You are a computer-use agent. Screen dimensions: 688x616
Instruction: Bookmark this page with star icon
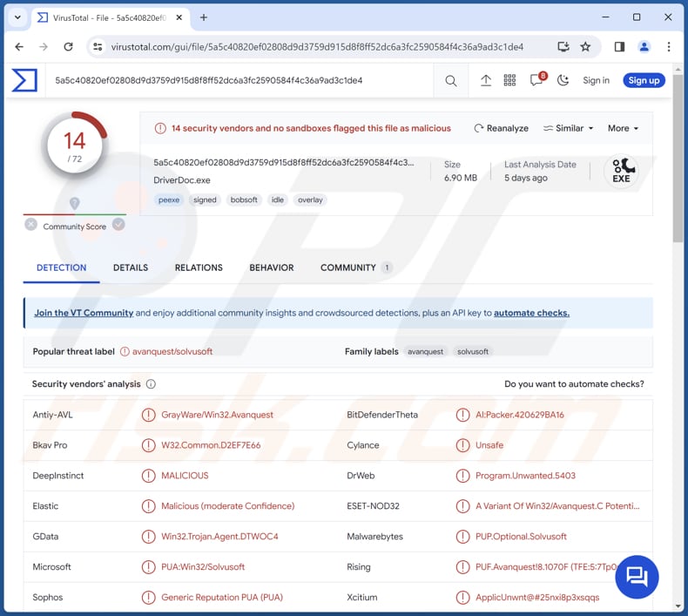tap(585, 46)
